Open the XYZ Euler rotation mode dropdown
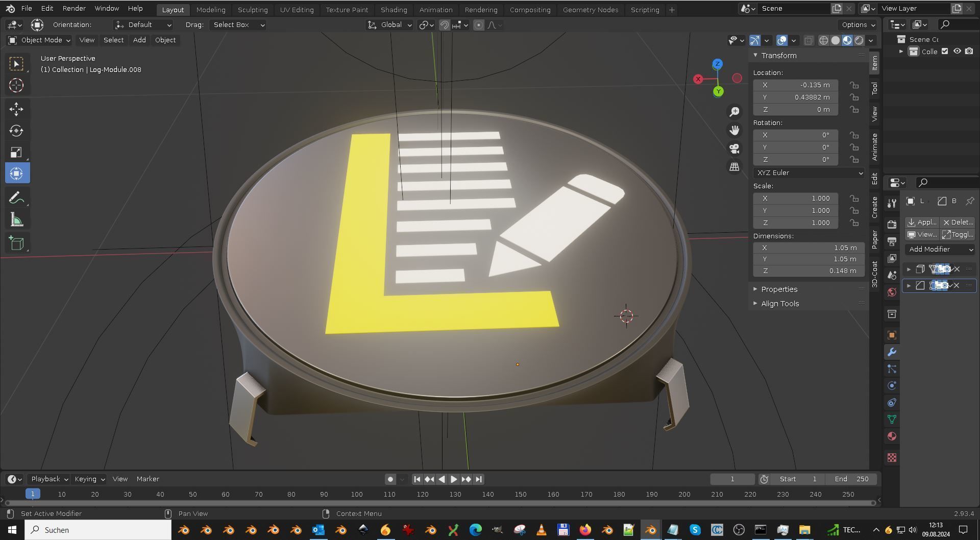 (x=809, y=173)
